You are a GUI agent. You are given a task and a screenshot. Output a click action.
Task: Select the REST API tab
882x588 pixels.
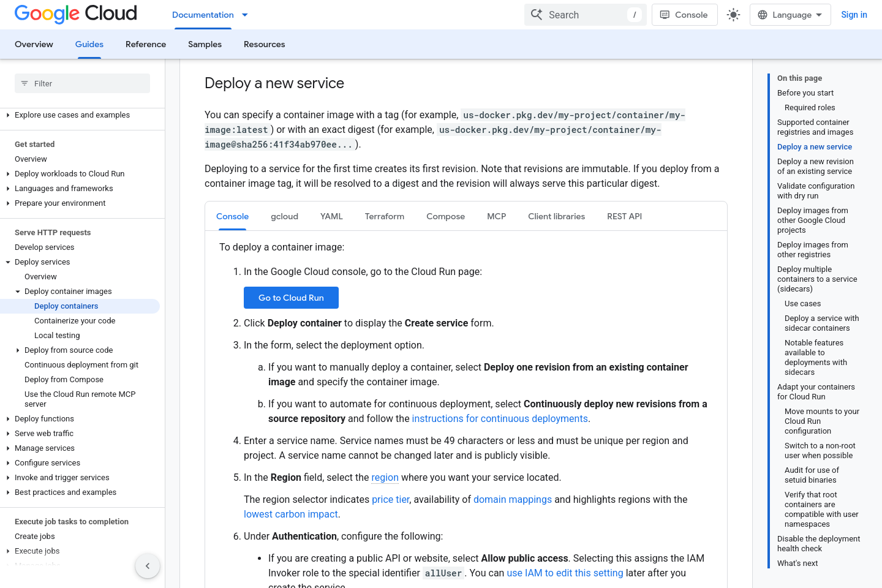point(624,216)
